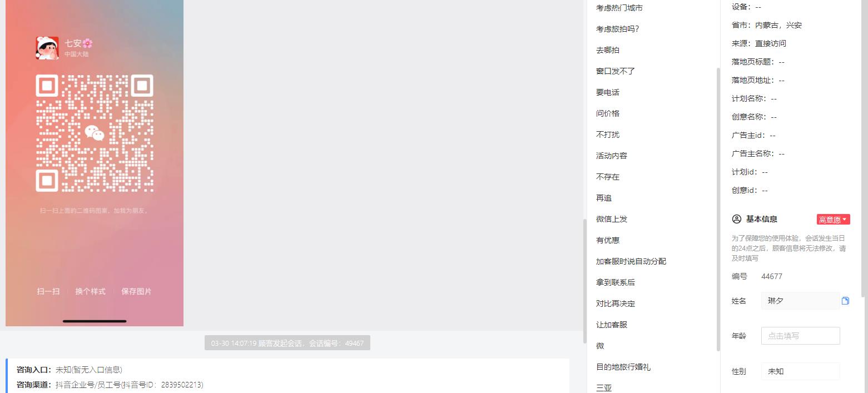Pick the 不存在 quick reply
This screenshot has width=868, height=393.
pos(608,177)
